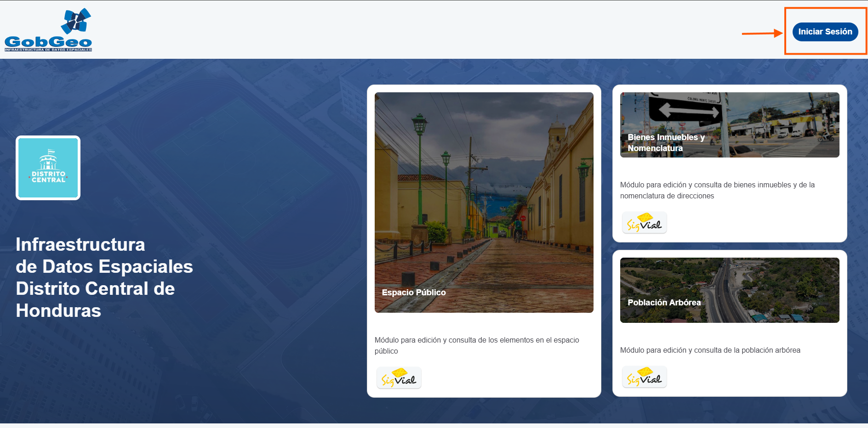Select the Población Arbórea module title

(664, 303)
